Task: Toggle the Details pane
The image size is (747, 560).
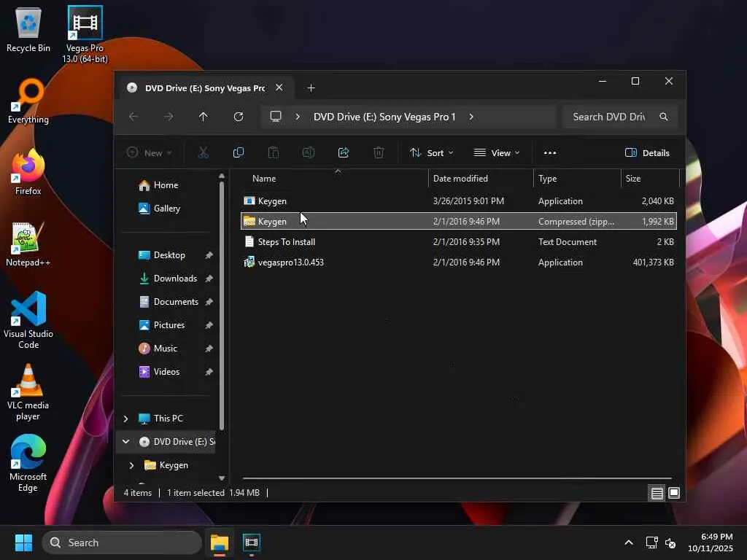Action: (647, 153)
